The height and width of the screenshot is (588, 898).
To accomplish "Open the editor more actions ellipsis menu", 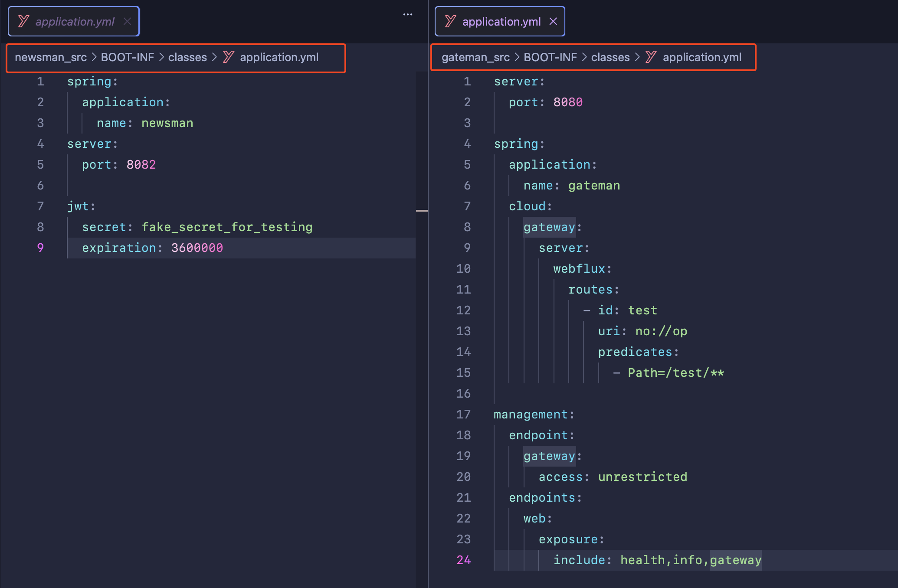I will click(x=408, y=14).
